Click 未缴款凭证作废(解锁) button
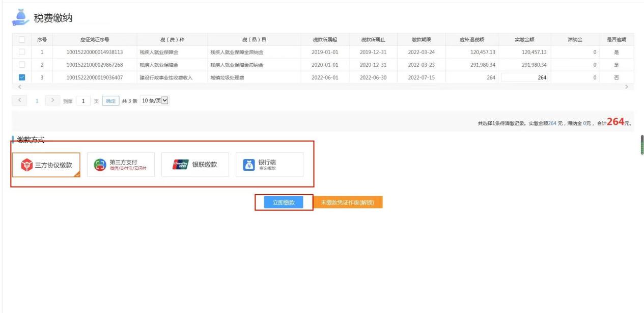The image size is (644, 313). pos(347,202)
